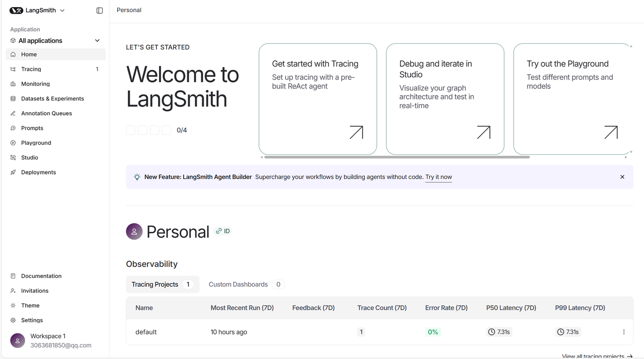Open Datasets & Experiments in the sidebar

pyautogui.click(x=55, y=99)
